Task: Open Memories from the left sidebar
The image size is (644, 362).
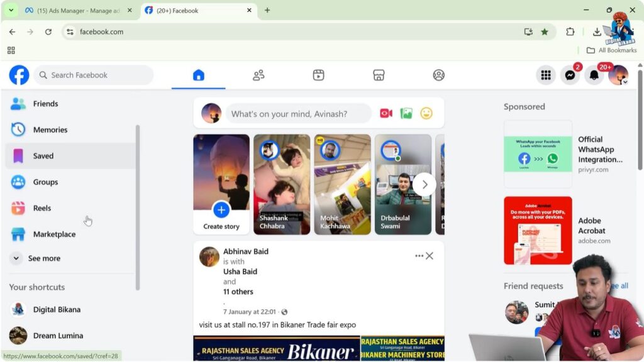Action: click(50, 129)
